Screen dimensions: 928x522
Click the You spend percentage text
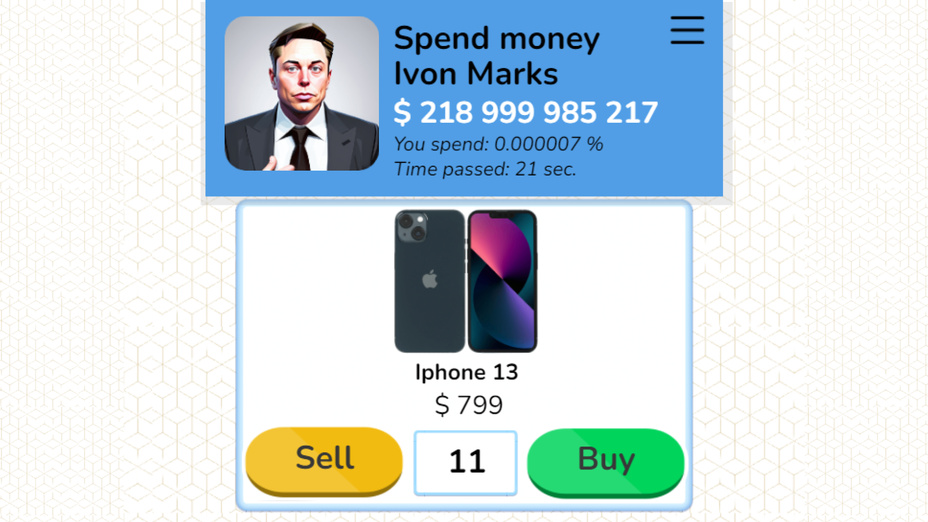coord(498,144)
